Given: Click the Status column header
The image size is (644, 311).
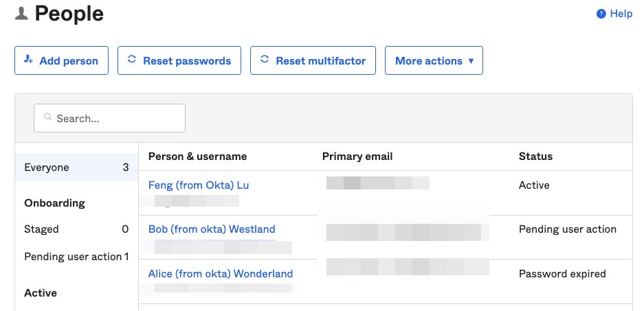Looking at the screenshot, I should pos(535,157).
